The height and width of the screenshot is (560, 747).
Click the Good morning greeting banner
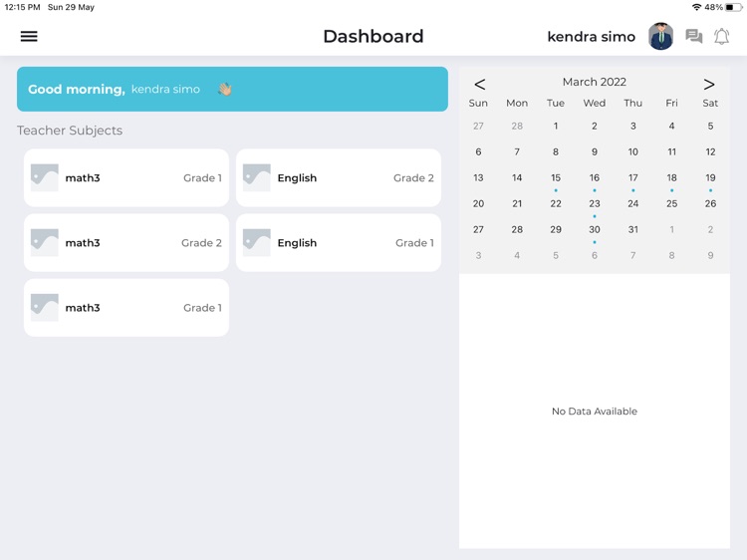pyautogui.click(x=232, y=89)
